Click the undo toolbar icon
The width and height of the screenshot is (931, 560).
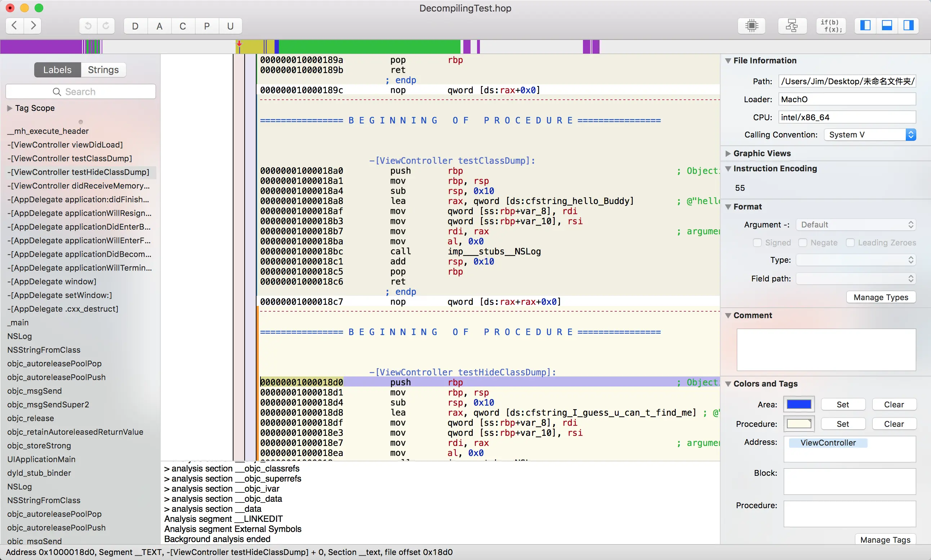pos(88,26)
